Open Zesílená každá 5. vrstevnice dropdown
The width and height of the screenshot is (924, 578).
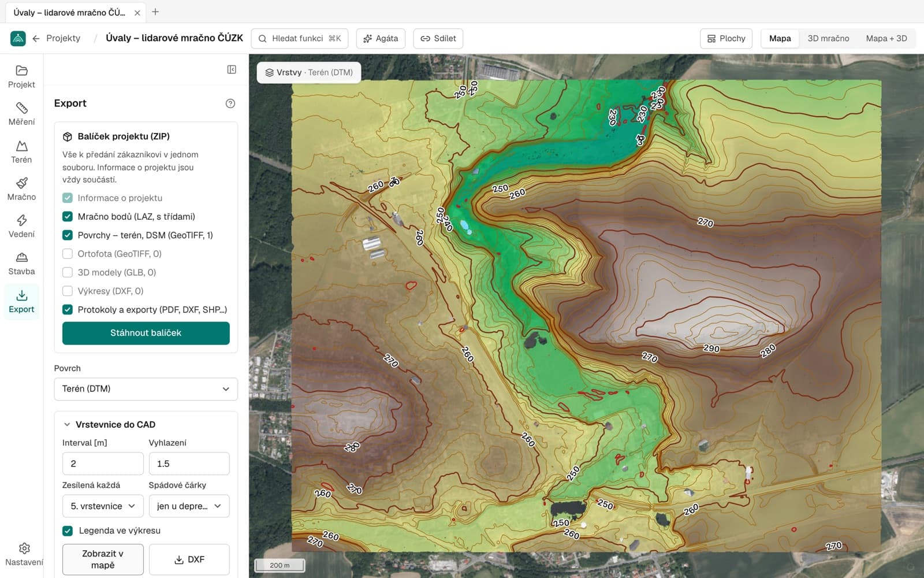point(103,506)
